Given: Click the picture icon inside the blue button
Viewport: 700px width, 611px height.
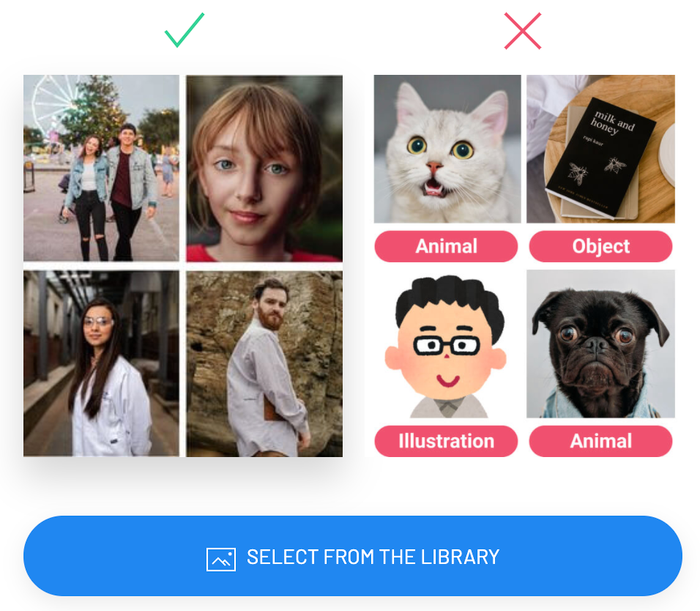Looking at the screenshot, I should [x=221, y=559].
